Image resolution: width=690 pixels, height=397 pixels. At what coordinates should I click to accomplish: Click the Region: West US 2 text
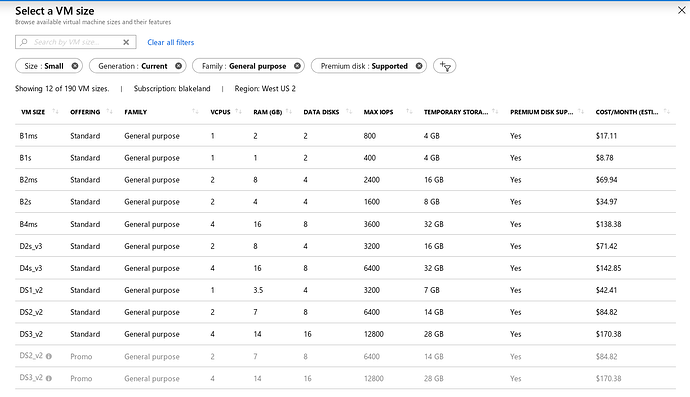(x=265, y=88)
